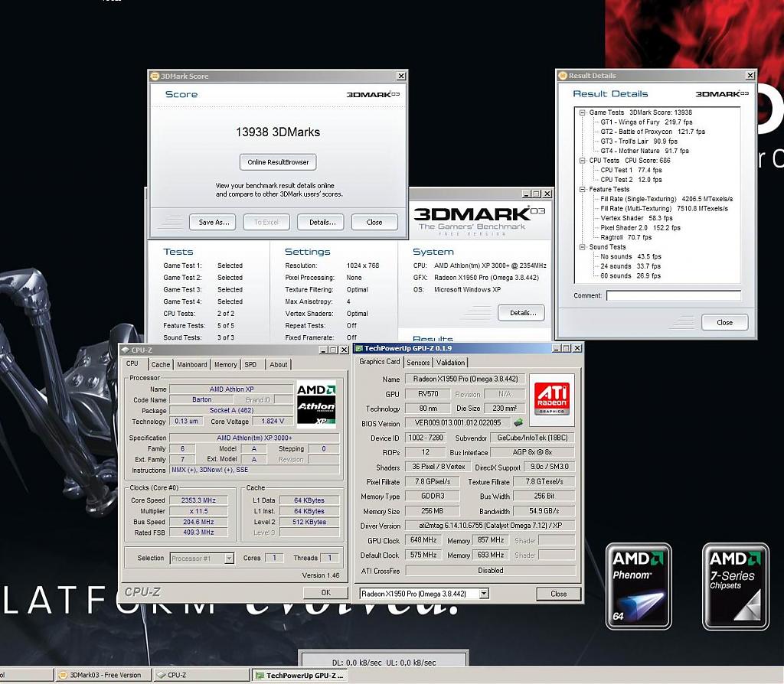
Task: Click the Close button in GPU-Z
Action: coord(558,594)
